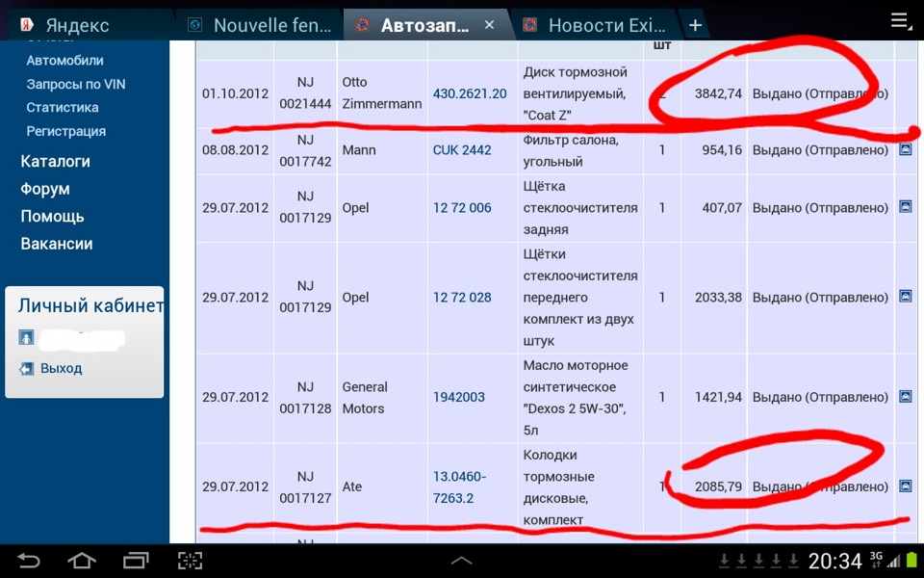Click the details icon in Ate brake pads row
The width and height of the screenshot is (924, 578).
coord(906,486)
